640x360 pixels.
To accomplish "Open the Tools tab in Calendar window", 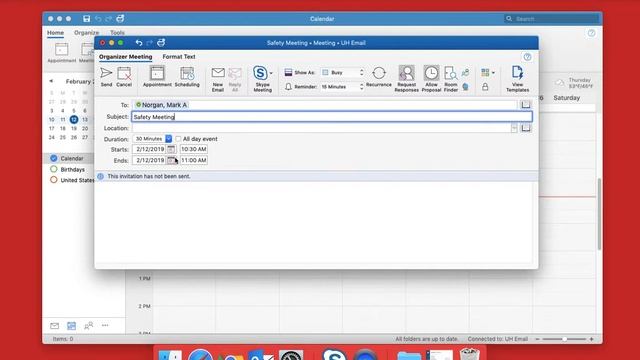I will pos(117,33).
